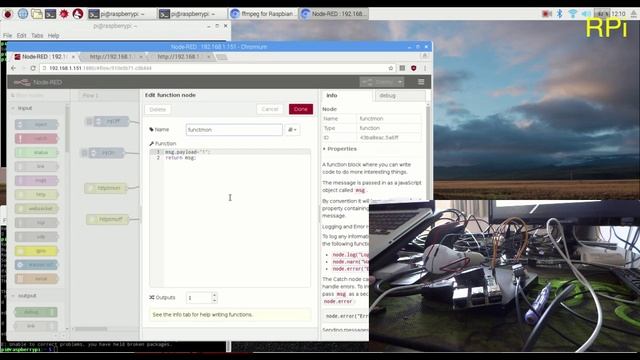The height and width of the screenshot is (360, 640).
Task: Collapse the Properties section in the info sidebar
Action: (x=340, y=149)
